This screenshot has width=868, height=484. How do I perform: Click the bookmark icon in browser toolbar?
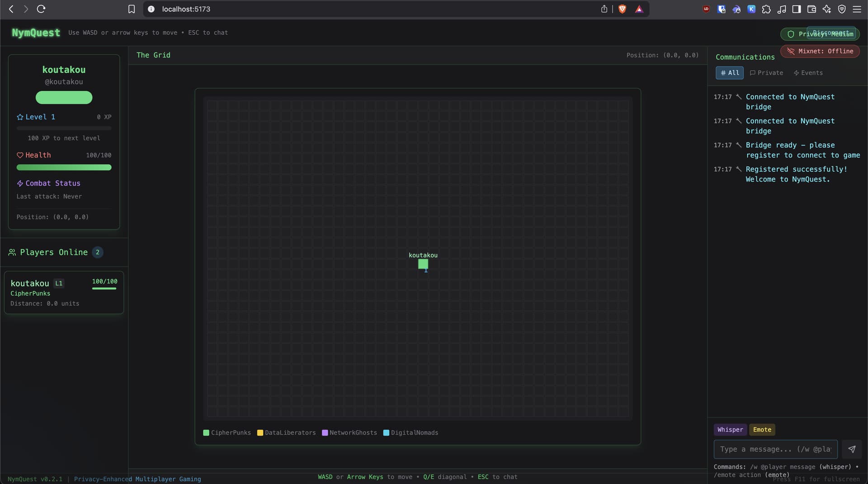(132, 9)
